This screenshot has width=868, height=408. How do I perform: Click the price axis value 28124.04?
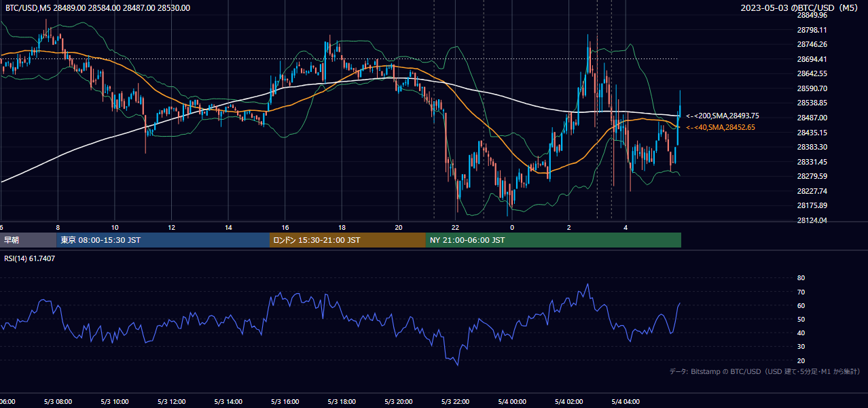coord(812,220)
